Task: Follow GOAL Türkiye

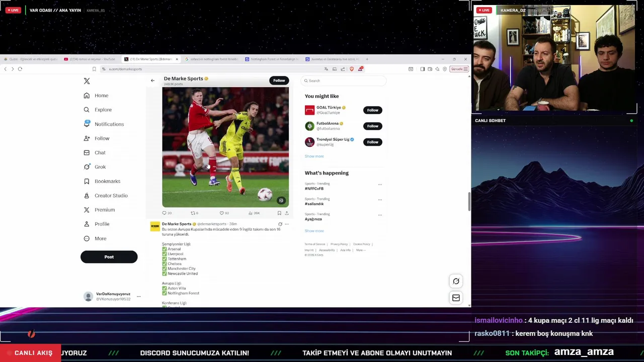Action: pyautogui.click(x=372, y=110)
